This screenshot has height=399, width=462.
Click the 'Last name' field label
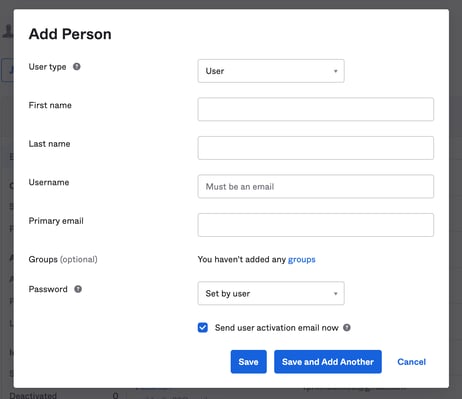point(49,144)
